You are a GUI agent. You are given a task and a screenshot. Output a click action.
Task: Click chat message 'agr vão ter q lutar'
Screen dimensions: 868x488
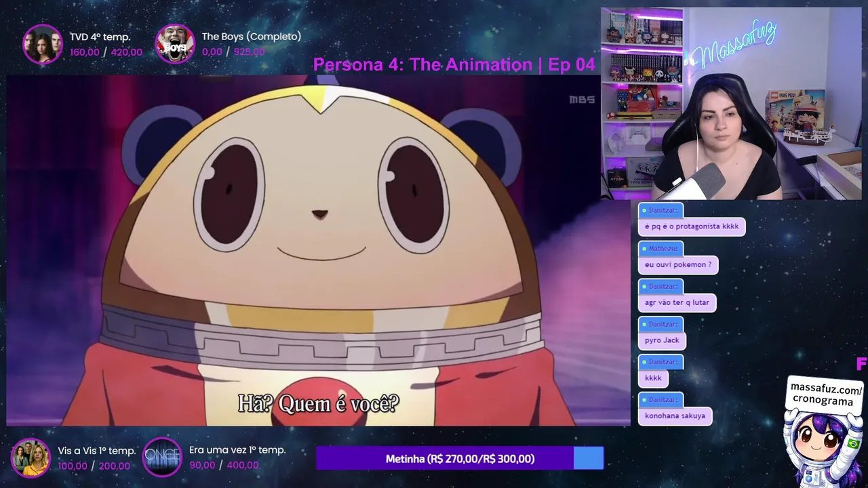tap(677, 302)
